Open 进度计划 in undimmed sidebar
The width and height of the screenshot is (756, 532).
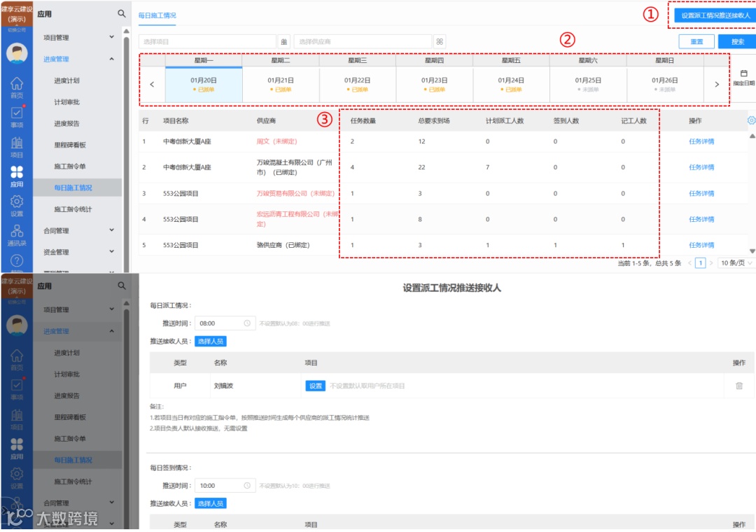[66, 80]
